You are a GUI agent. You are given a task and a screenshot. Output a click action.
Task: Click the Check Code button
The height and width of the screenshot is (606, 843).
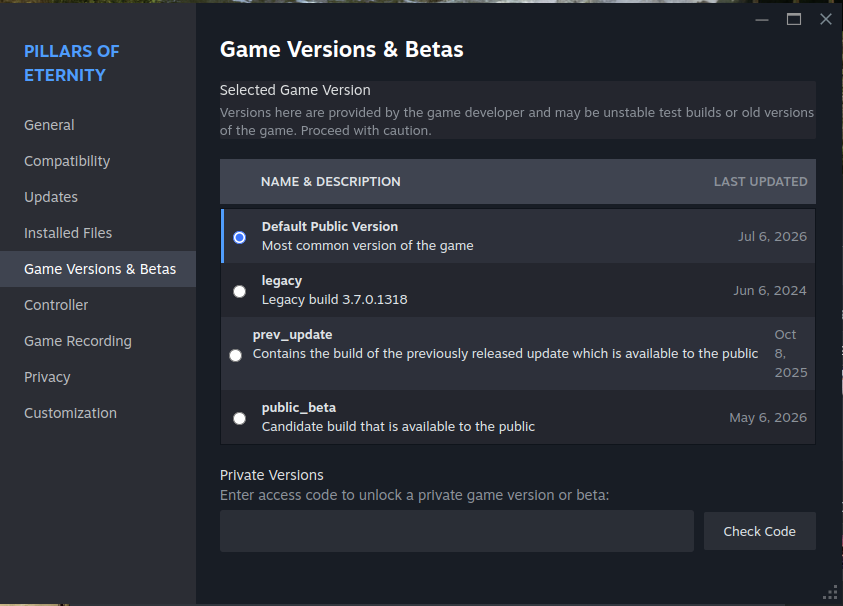[759, 531]
